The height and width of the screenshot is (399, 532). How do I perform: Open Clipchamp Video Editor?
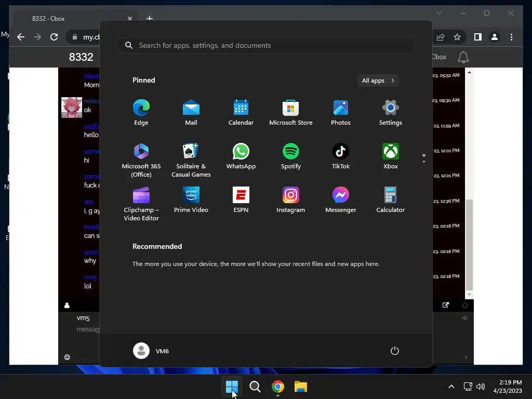coord(141,204)
